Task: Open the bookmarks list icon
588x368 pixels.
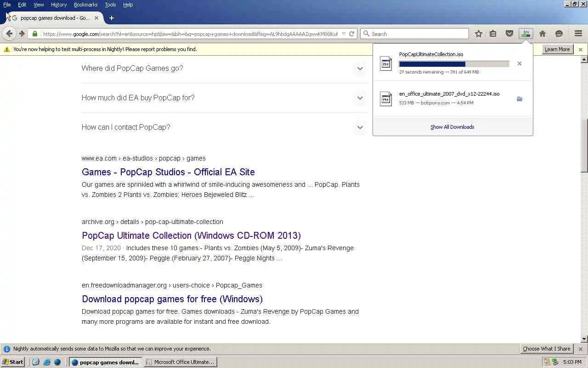Action: [x=493, y=34]
